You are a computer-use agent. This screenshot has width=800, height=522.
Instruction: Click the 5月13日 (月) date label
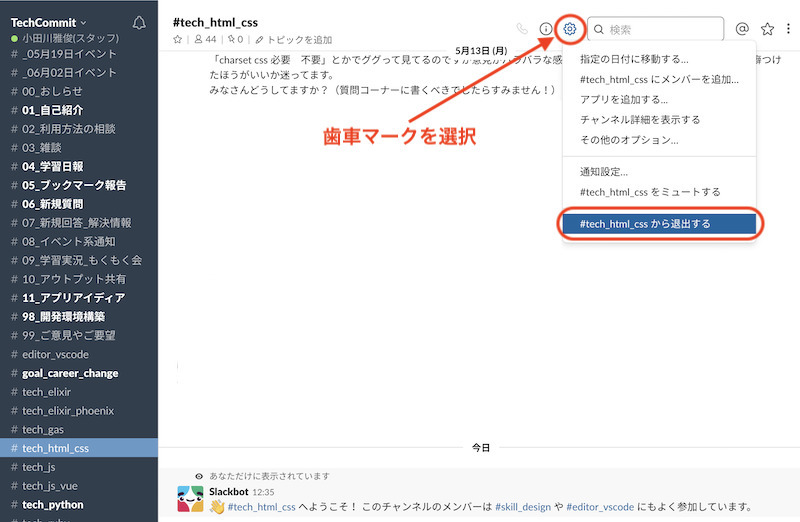pos(481,51)
